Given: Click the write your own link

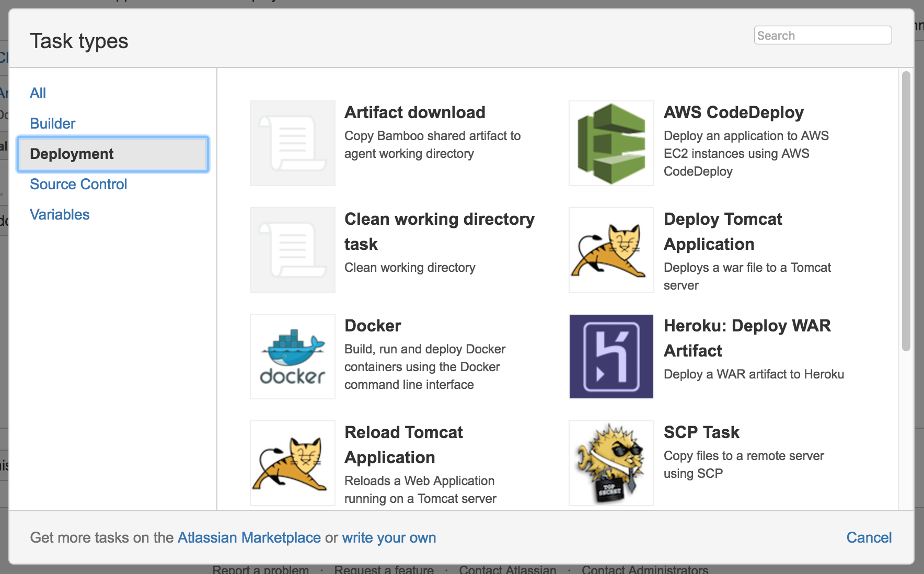Looking at the screenshot, I should 389,537.
